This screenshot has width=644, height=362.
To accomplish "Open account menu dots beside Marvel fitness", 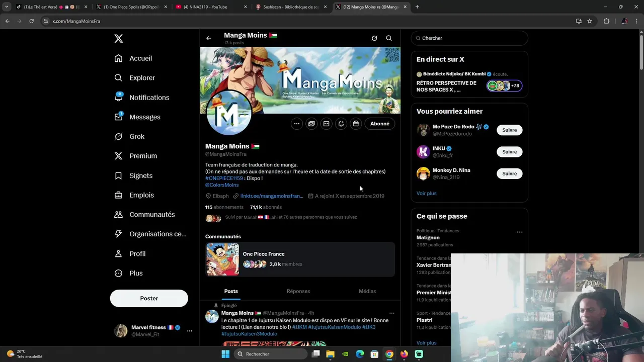I will 190,331.
